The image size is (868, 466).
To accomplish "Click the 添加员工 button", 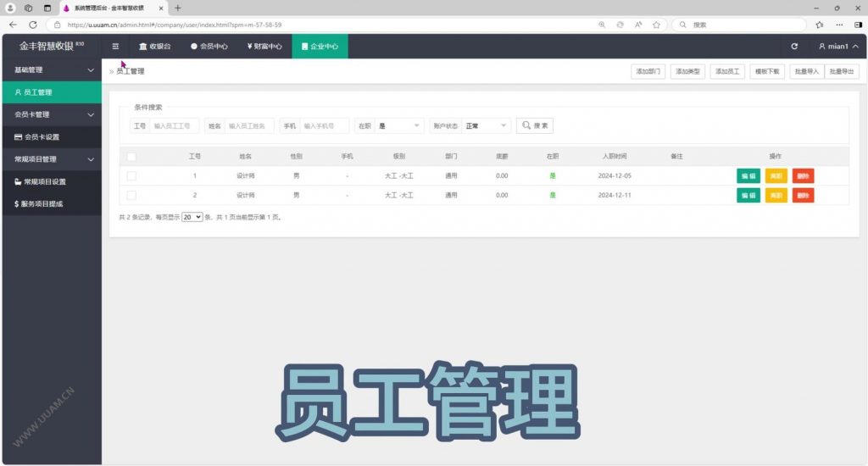I will [x=726, y=72].
